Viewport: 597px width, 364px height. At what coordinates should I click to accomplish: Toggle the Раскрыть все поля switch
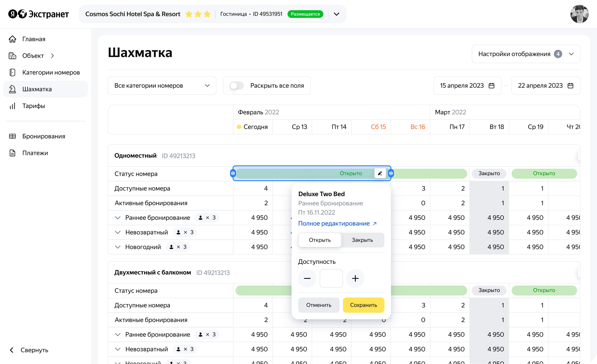[x=237, y=86]
